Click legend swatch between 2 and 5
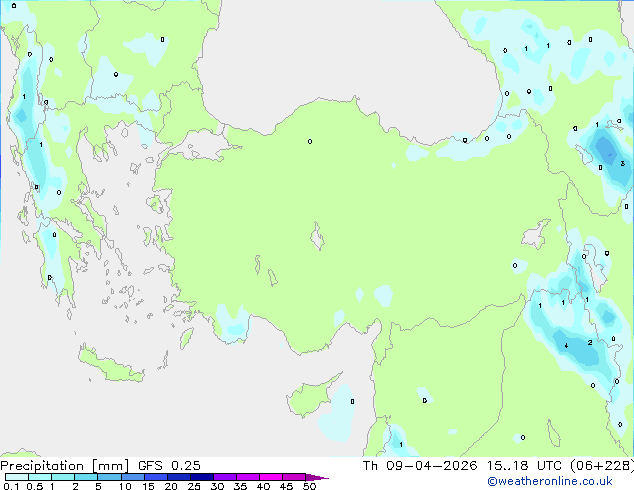Image resolution: width=634 pixels, height=490 pixels. [x=86, y=477]
